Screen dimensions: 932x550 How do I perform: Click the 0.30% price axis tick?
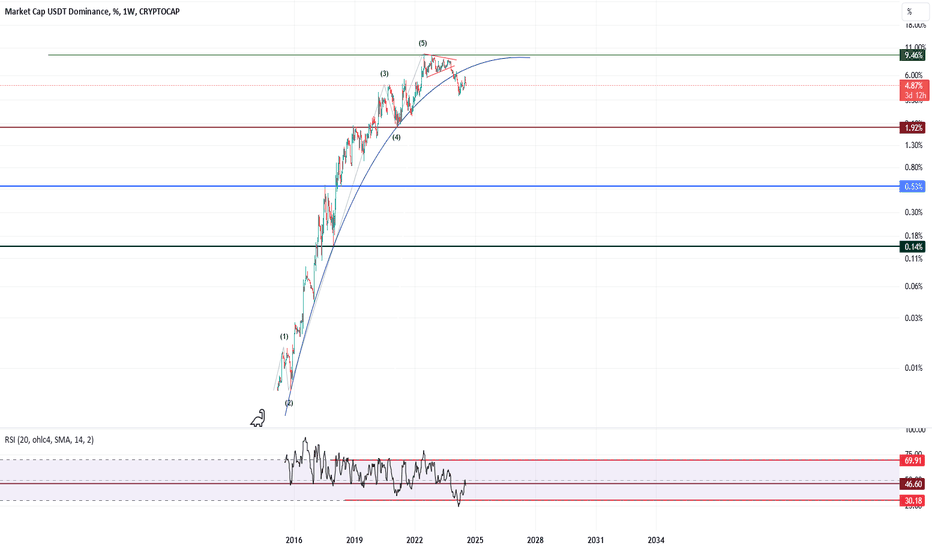point(914,212)
